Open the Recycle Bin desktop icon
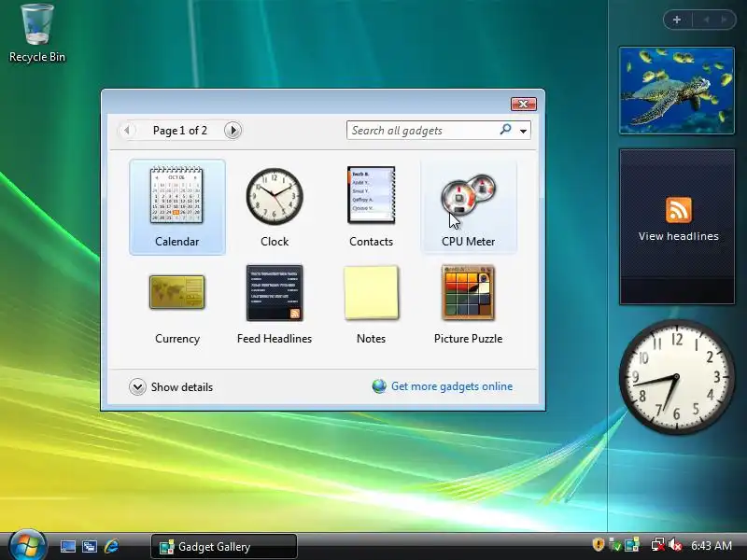747x560 pixels. [x=37, y=34]
